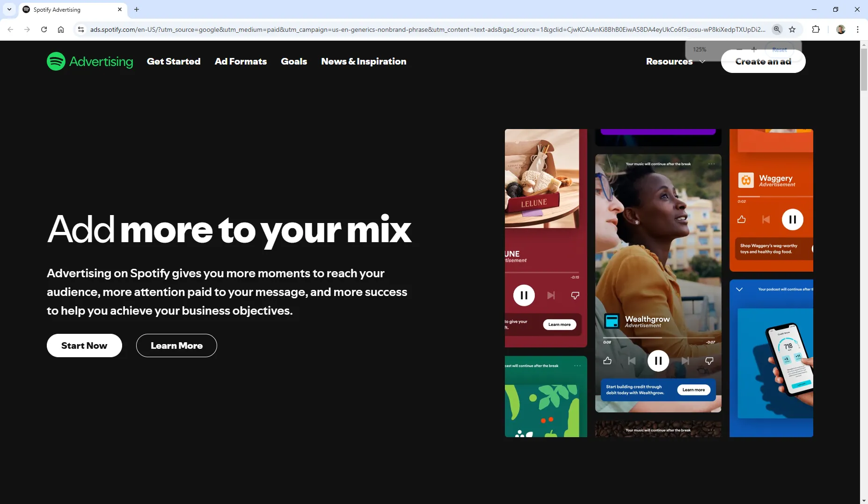
Task: Click Learn more on Wealthgrow card
Action: [x=693, y=390]
